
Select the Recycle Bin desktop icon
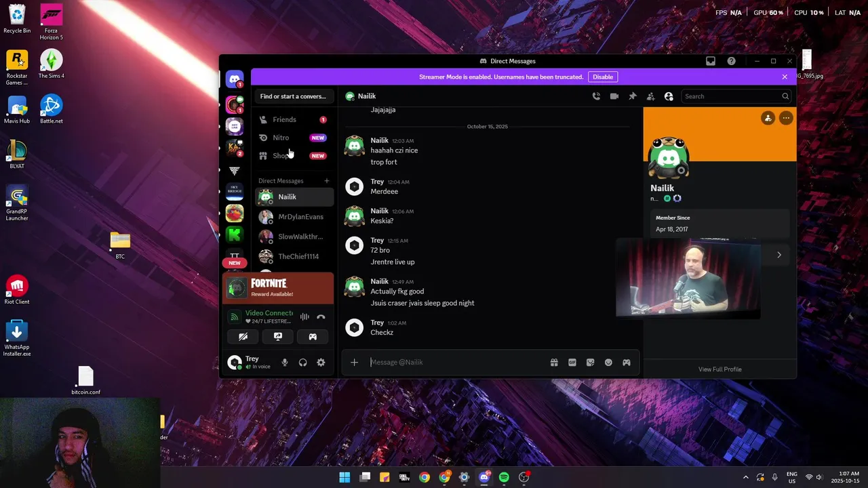click(x=17, y=19)
